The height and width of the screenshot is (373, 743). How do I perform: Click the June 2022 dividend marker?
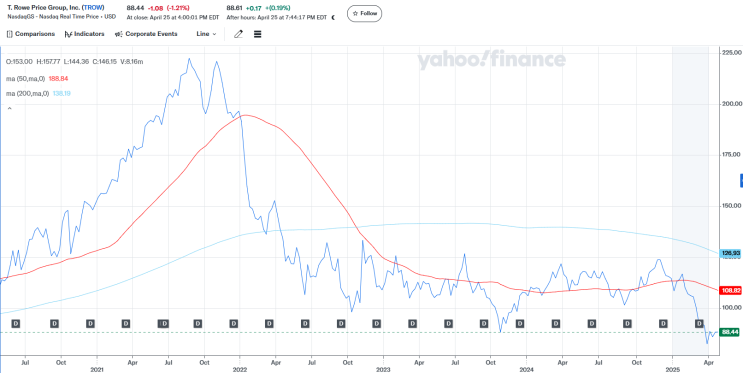[x=306, y=323]
